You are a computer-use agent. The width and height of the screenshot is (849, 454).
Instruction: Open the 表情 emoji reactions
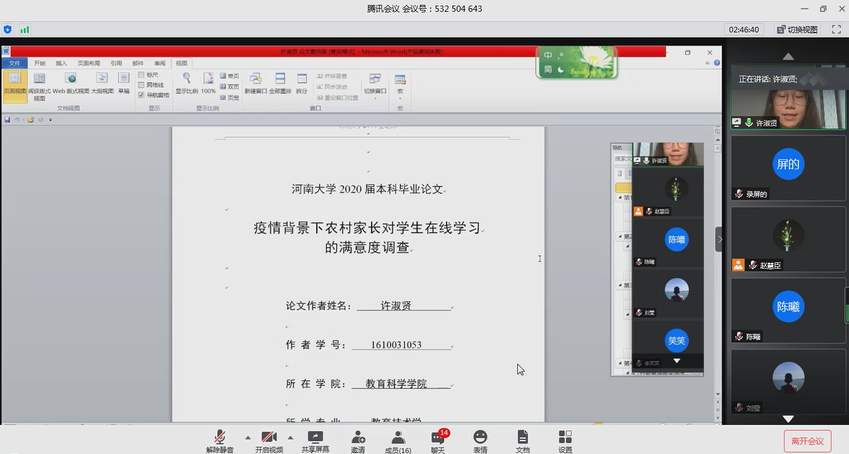(x=480, y=442)
